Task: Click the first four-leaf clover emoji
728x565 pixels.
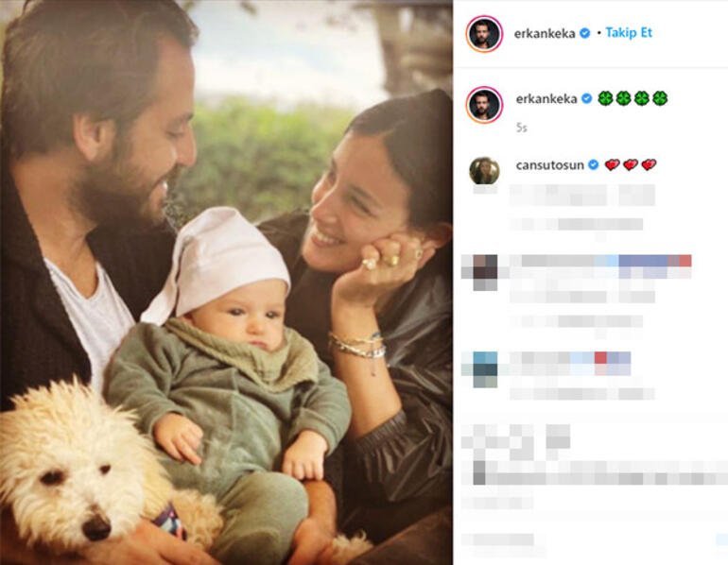Action: (x=605, y=98)
